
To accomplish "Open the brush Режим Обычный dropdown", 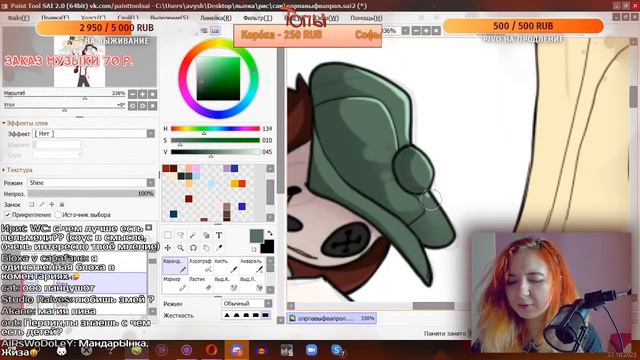I will (x=268, y=303).
